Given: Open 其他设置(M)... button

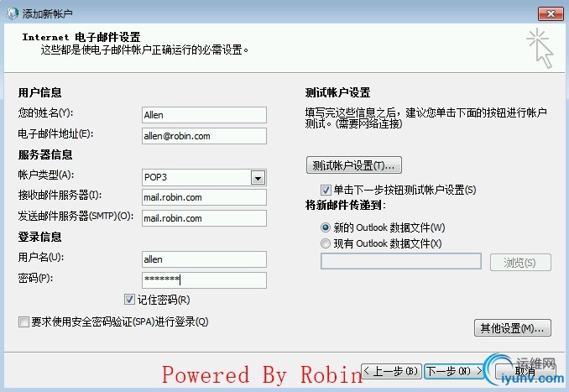Looking at the screenshot, I should [x=513, y=328].
